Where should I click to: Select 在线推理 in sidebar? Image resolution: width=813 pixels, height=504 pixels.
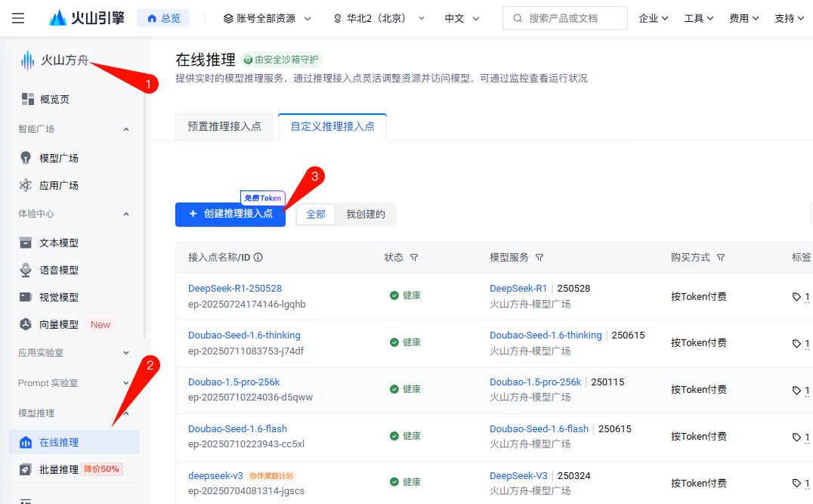(74, 442)
